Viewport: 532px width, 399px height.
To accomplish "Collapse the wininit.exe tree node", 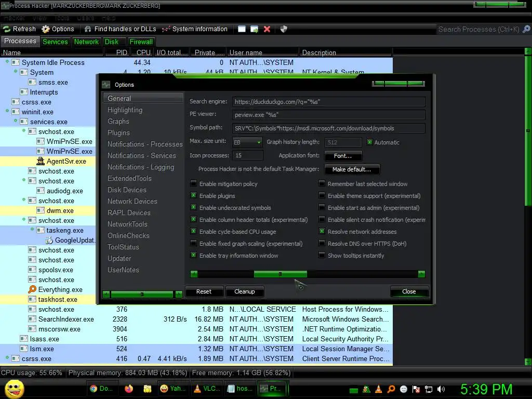I will [7, 111].
